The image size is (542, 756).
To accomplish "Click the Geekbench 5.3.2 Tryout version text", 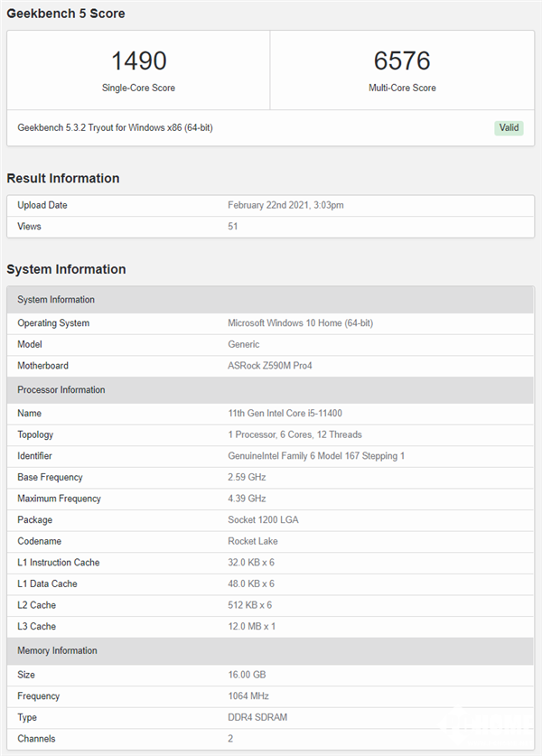I will [x=115, y=127].
